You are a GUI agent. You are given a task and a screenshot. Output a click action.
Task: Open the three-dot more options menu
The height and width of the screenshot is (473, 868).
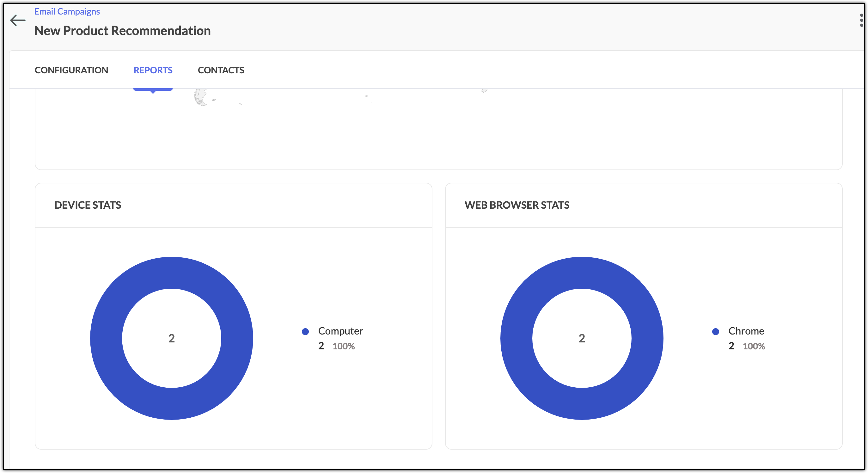[x=861, y=20]
